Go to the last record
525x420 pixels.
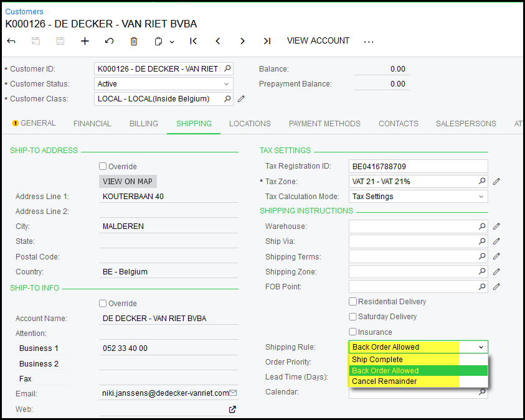coord(267,41)
